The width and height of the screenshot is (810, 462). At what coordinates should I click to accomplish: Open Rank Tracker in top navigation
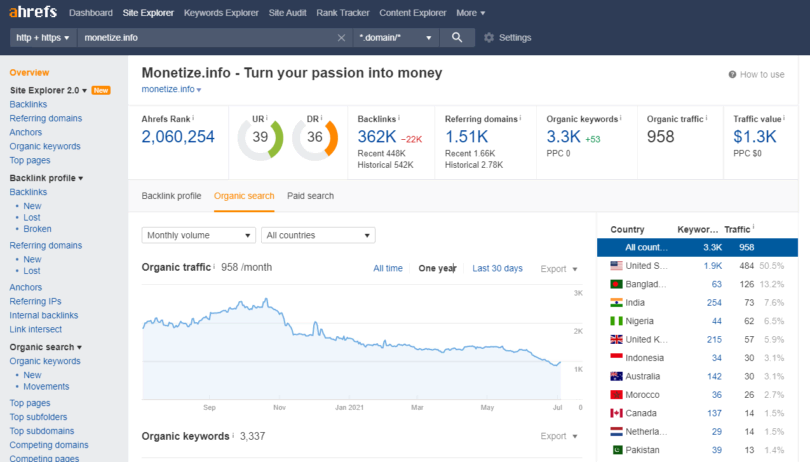pos(343,13)
